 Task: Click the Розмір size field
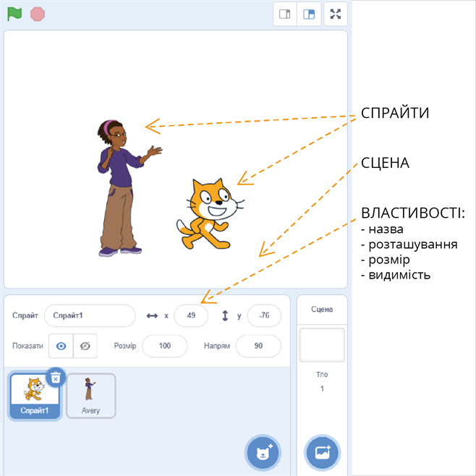point(164,346)
